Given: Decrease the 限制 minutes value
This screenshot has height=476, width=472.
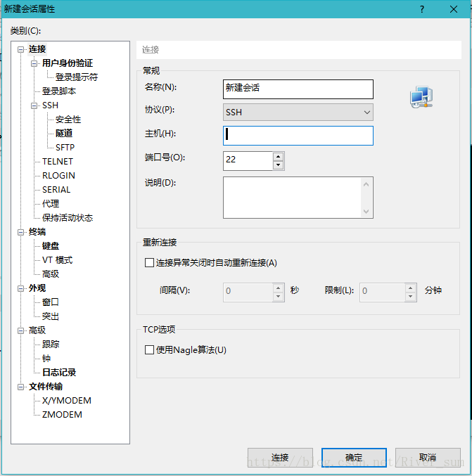Looking at the screenshot, I should [410, 296].
